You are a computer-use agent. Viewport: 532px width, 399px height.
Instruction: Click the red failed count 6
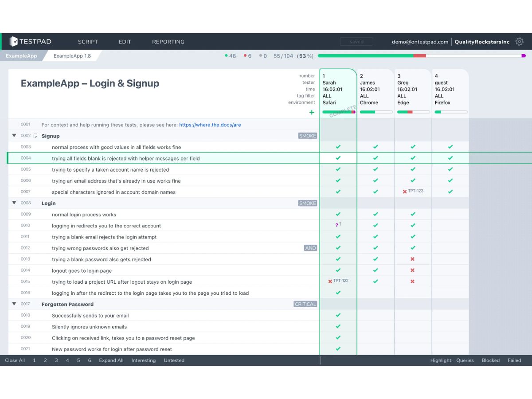pos(247,56)
